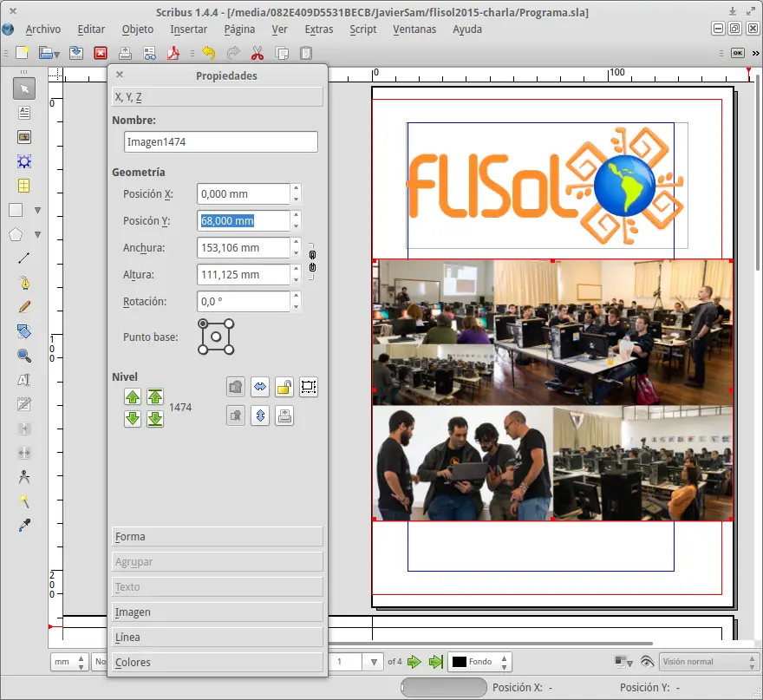Image resolution: width=763 pixels, height=700 pixels.
Task: Click the Paste clipboard icon
Action: (306, 53)
